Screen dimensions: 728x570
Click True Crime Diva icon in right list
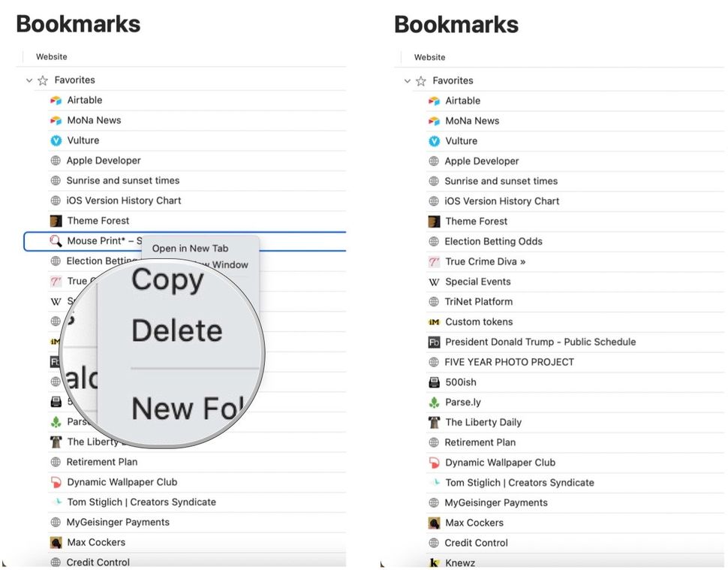point(434,261)
